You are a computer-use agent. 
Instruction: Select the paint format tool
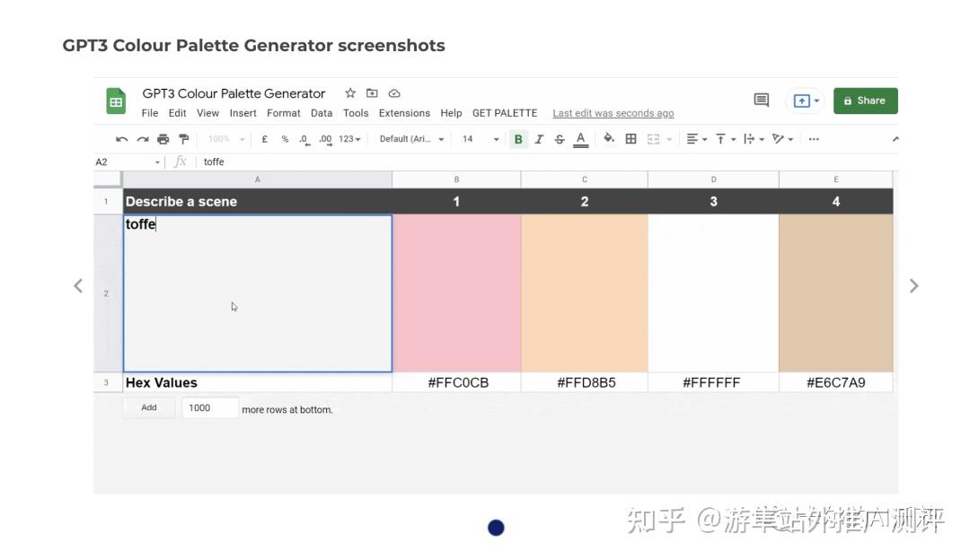click(182, 138)
